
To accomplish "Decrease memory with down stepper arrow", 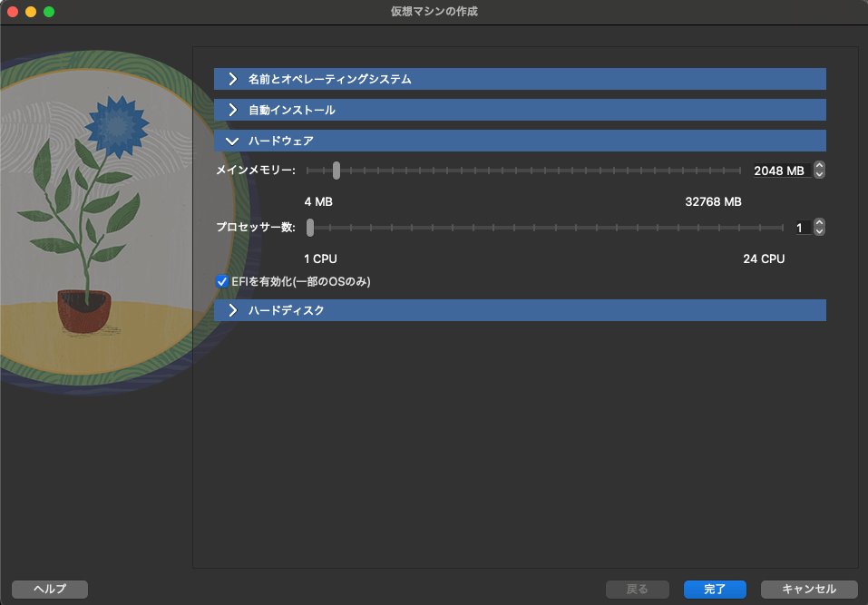I will coord(819,174).
